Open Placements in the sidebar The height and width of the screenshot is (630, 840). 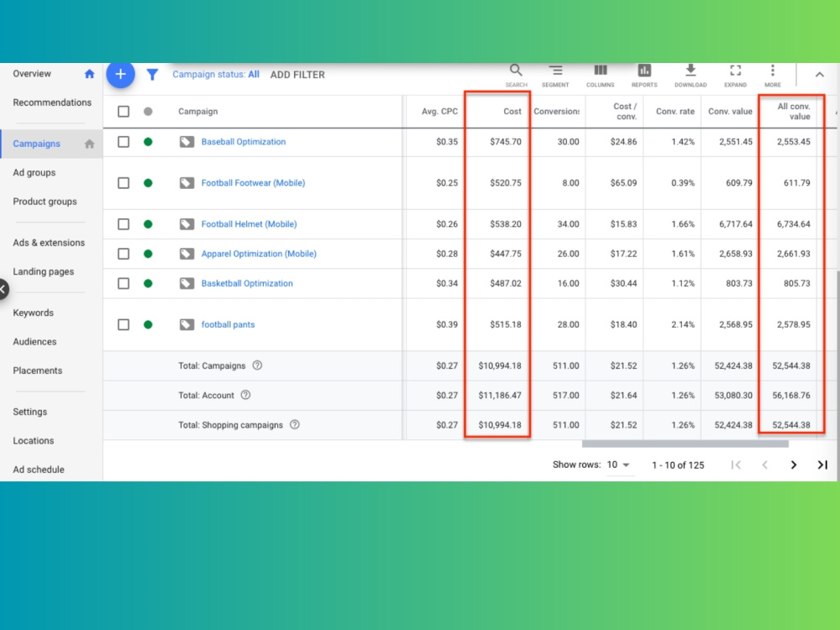(x=38, y=370)
